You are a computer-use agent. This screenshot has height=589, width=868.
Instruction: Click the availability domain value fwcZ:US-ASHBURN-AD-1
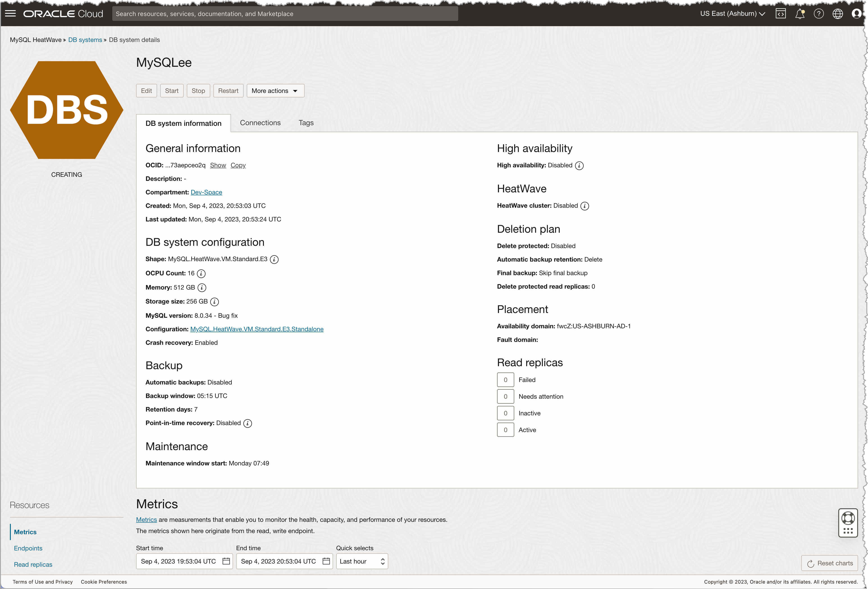pyautogui.click(x=594, y=326)
